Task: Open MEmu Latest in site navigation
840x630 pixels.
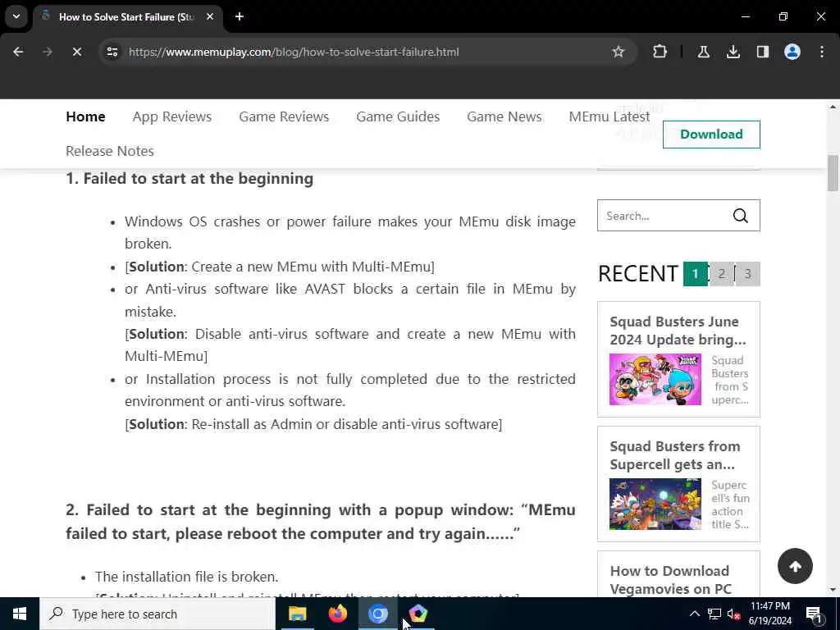Action: pyautogui.click(x=609, y=116)
